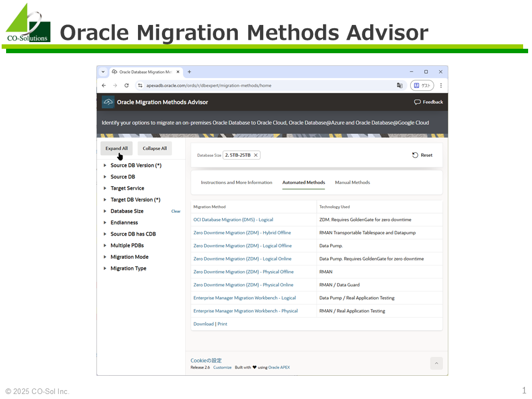Switch to the Manual Methods tab

click(352, 182)
